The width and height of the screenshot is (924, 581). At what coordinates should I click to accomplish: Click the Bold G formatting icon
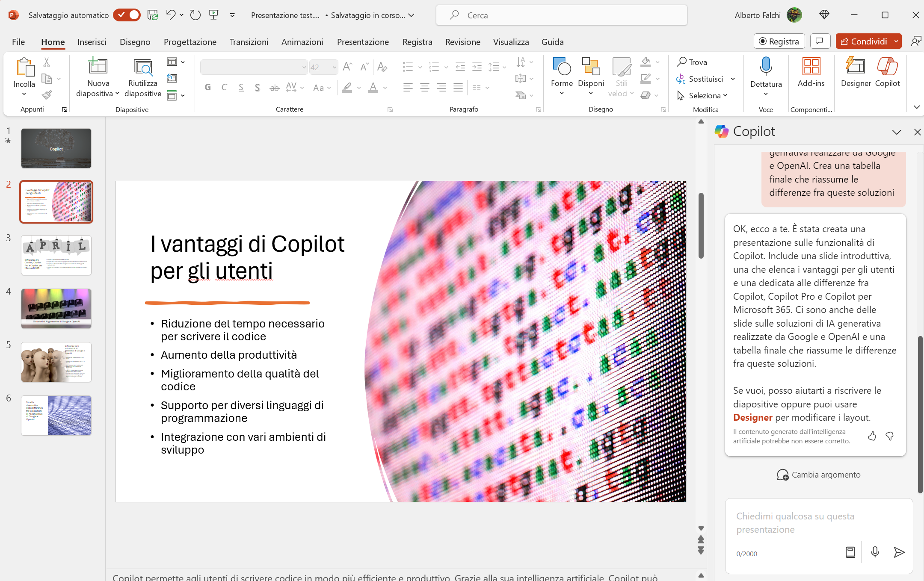(208, 88)
